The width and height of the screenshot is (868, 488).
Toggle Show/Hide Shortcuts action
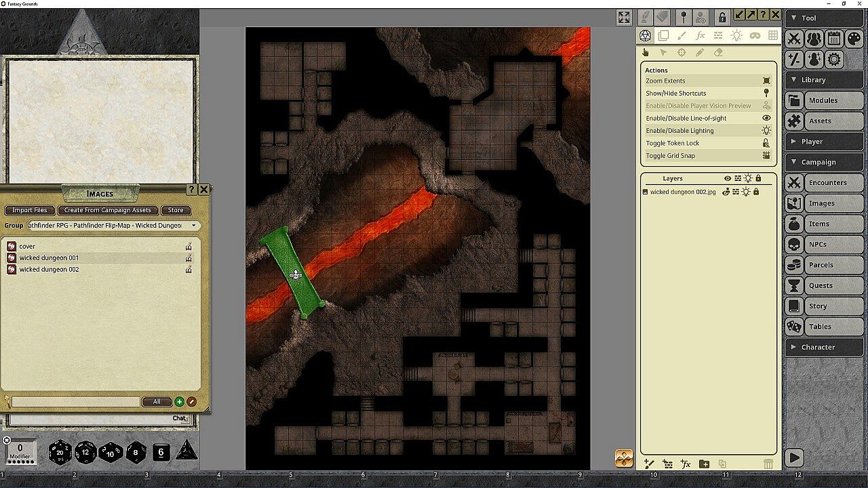(708, 93)
